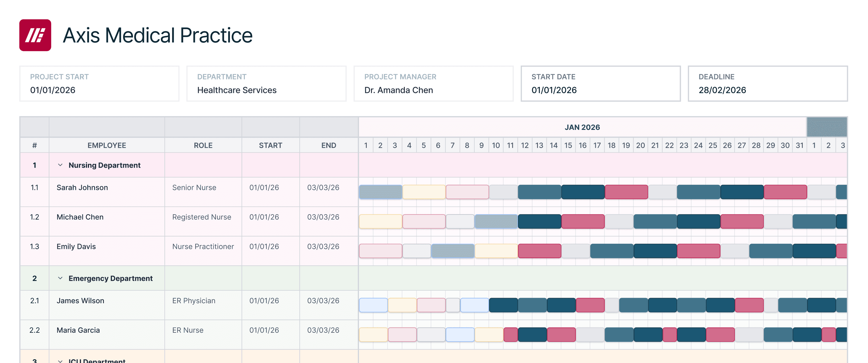The width and height of the screenshot is (868, 363).
Task: Select the Emergency Department group row label
Action: pos(111,278)
